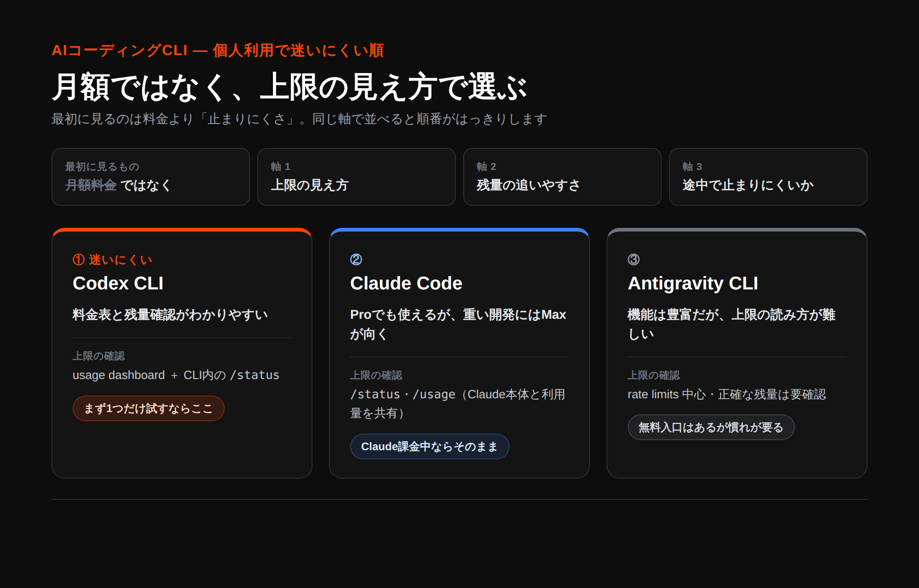Click '上限の確認' label in Antigravity CLI card
This screenshot has width=919, height=588.
654,375
